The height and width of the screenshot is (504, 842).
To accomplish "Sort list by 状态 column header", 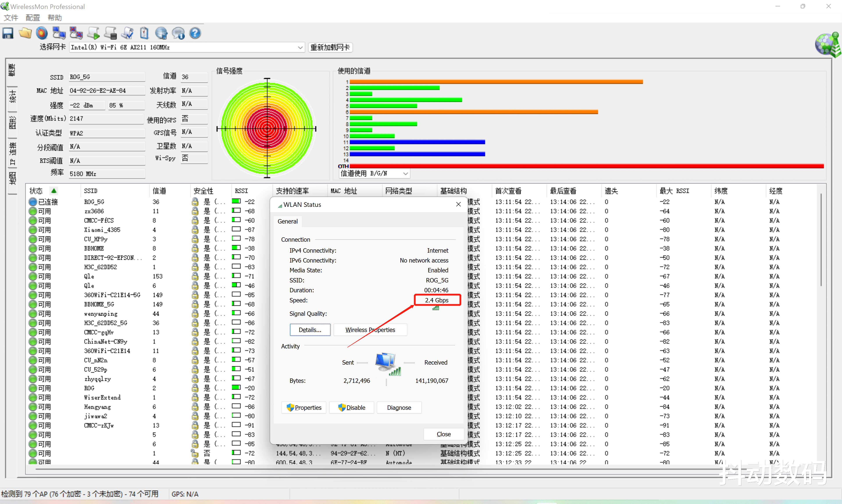I will 36,191.
